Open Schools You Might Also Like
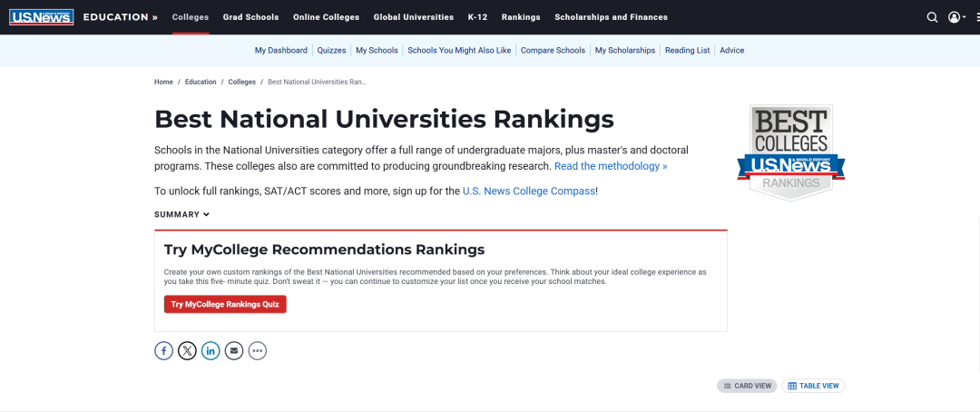 pos(459,51)
